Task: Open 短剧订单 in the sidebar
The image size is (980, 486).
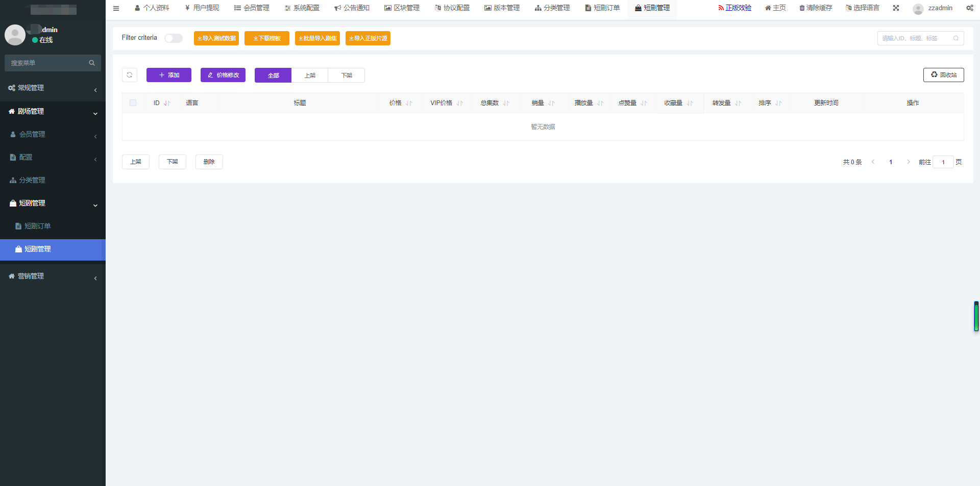Action: coord(38,226)
